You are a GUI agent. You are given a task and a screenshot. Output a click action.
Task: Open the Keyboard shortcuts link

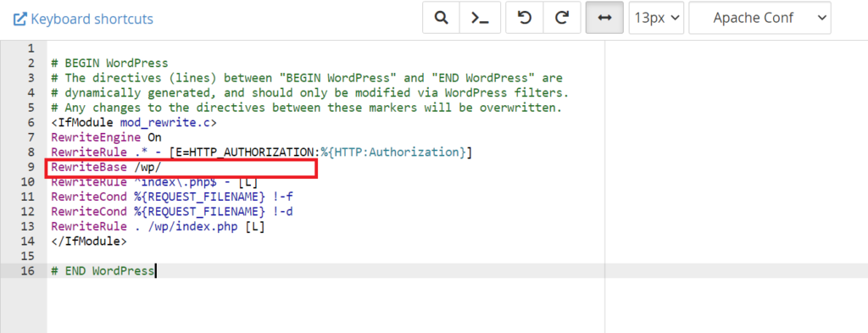(83, 19)
